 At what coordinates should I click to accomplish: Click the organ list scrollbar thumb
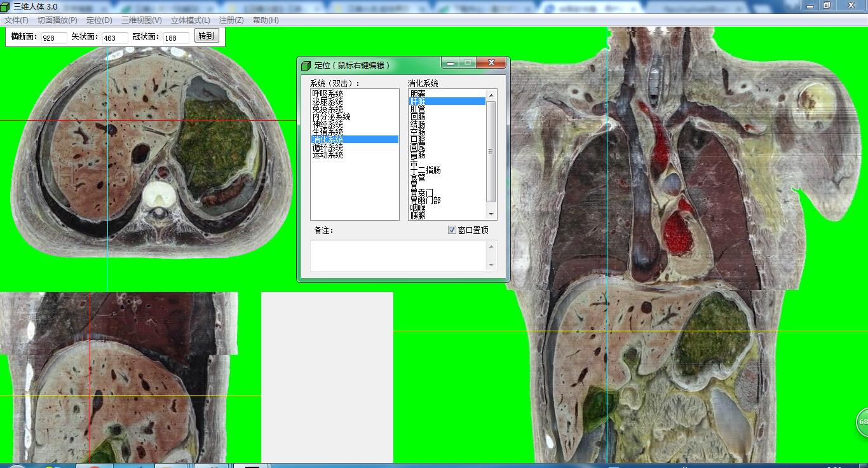(491, 151)
